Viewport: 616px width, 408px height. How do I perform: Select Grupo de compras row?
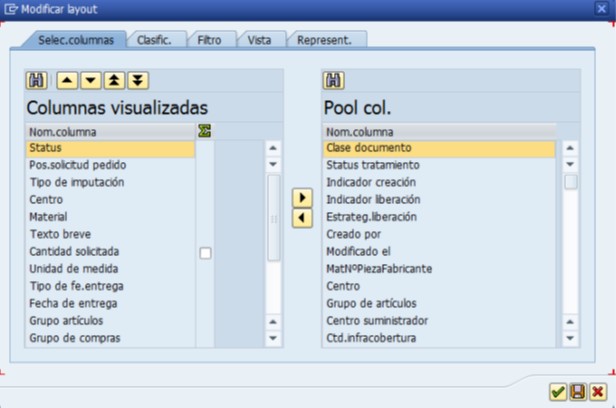pos(110,338)
